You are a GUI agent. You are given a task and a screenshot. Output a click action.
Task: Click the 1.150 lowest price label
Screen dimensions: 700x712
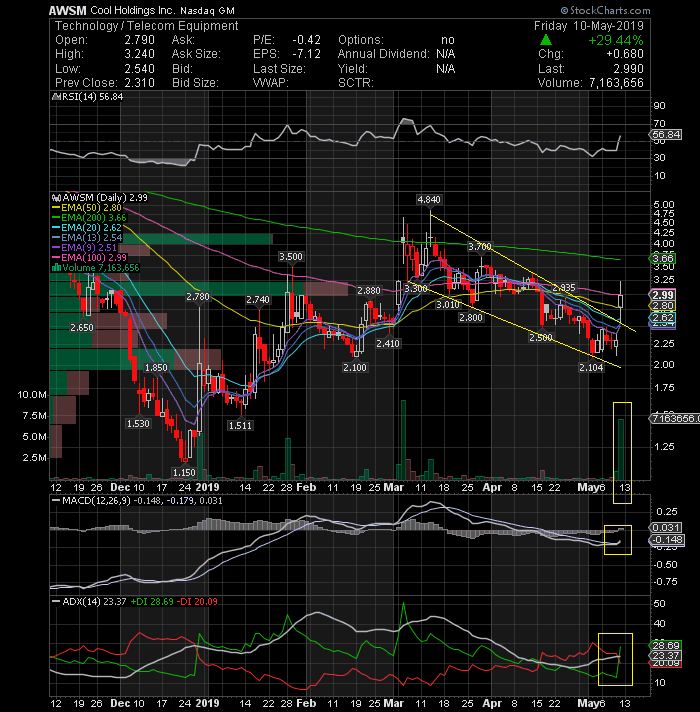[x=184, y=472]
